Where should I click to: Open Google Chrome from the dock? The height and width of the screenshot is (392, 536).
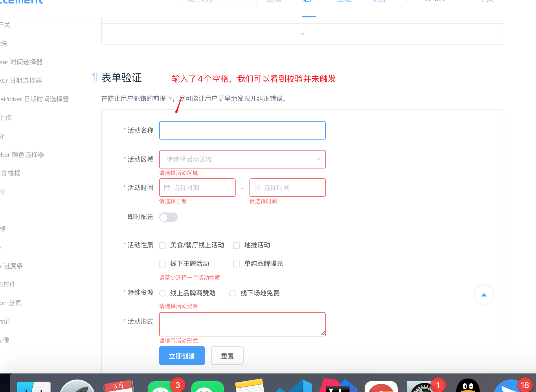(381, 386)
